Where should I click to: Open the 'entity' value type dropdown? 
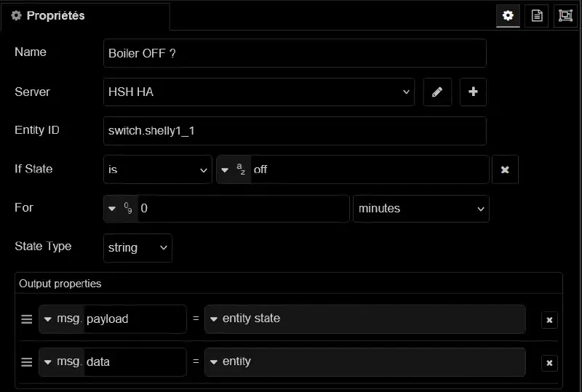tap(365, 362)
